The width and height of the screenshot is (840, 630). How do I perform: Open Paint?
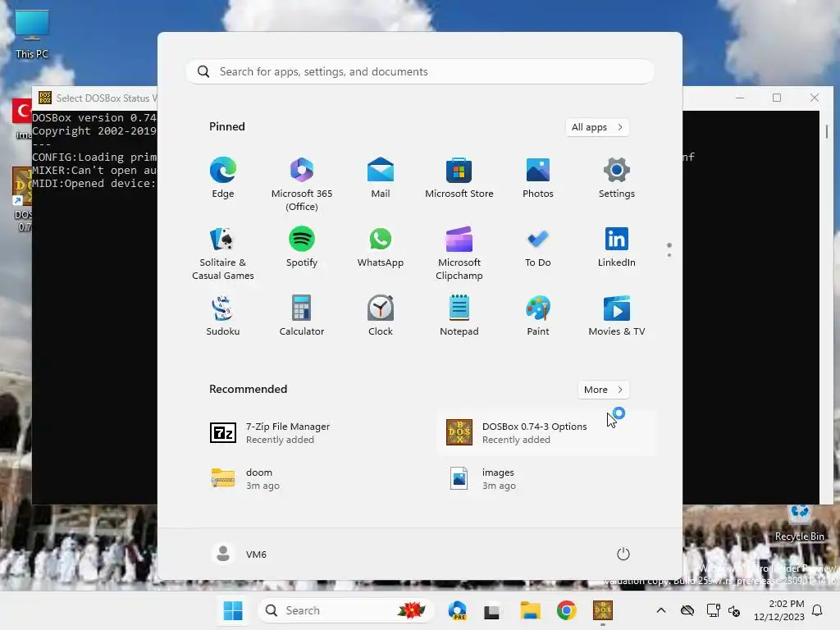pyautogui.click(x=538, y=316)
